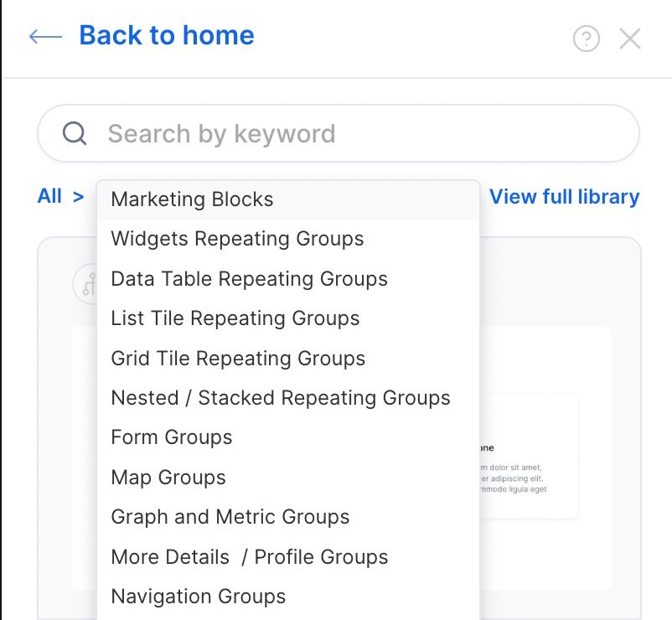This screenshot has width=672, height=620.
Task: Pick Graph and Metric Groups
Action: 230,517
